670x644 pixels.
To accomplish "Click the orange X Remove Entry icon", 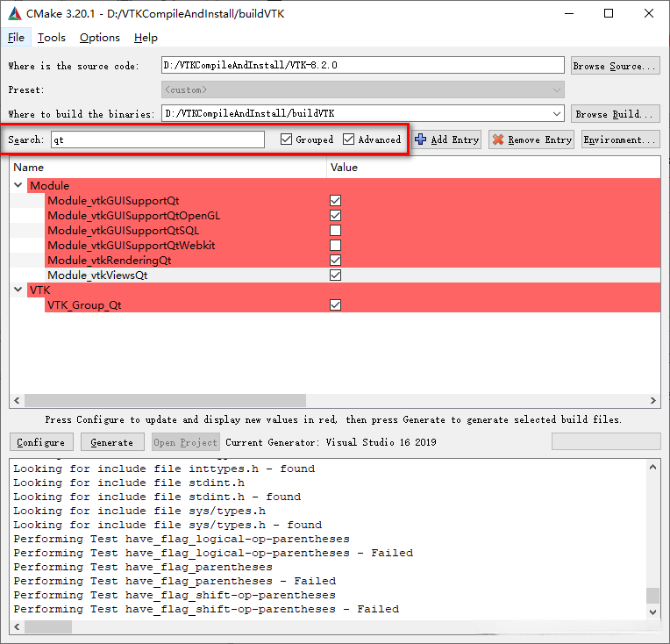I will 498,140.
